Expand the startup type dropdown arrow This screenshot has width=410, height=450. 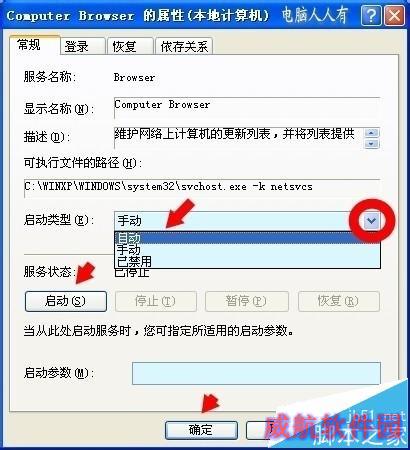(372, 221)
